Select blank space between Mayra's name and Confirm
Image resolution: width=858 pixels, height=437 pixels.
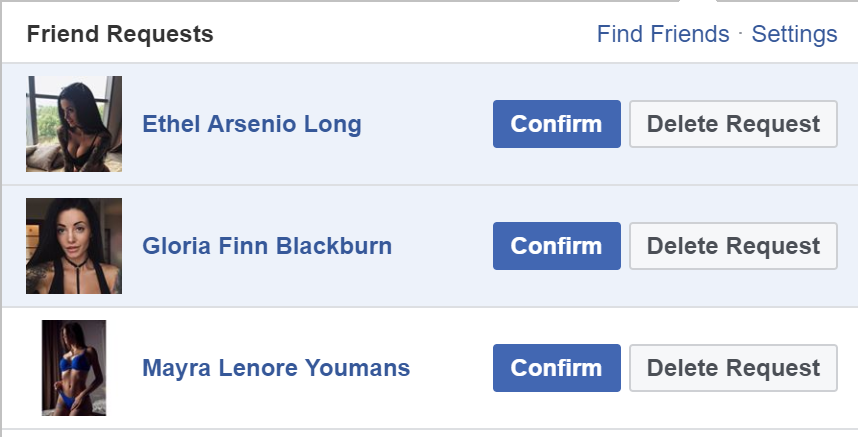[x=451, y=368]
